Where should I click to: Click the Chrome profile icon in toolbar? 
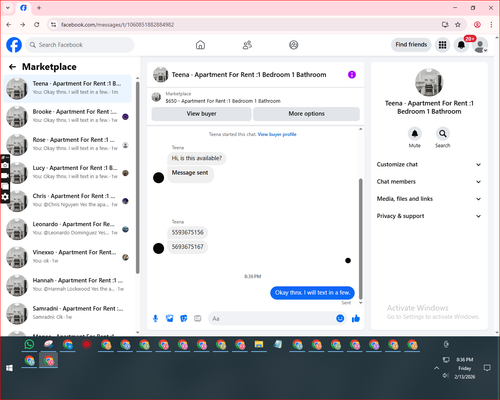477,25
